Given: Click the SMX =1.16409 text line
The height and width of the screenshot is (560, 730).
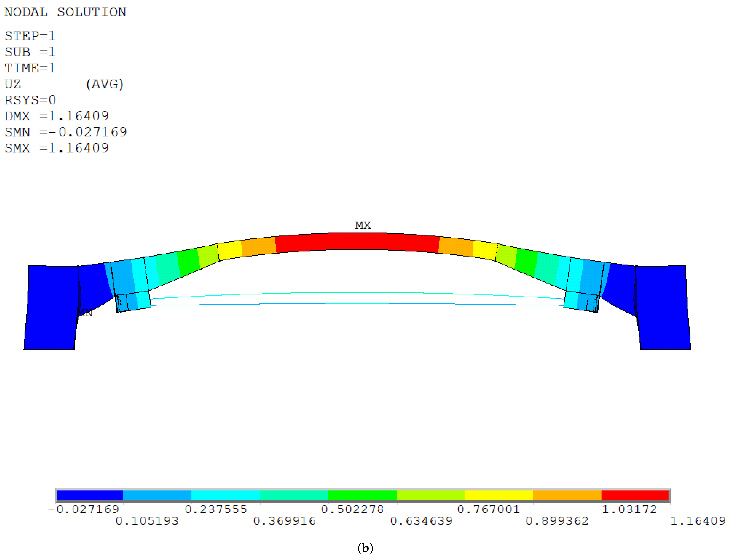Looking at the screenshot, I should point(56,148).
